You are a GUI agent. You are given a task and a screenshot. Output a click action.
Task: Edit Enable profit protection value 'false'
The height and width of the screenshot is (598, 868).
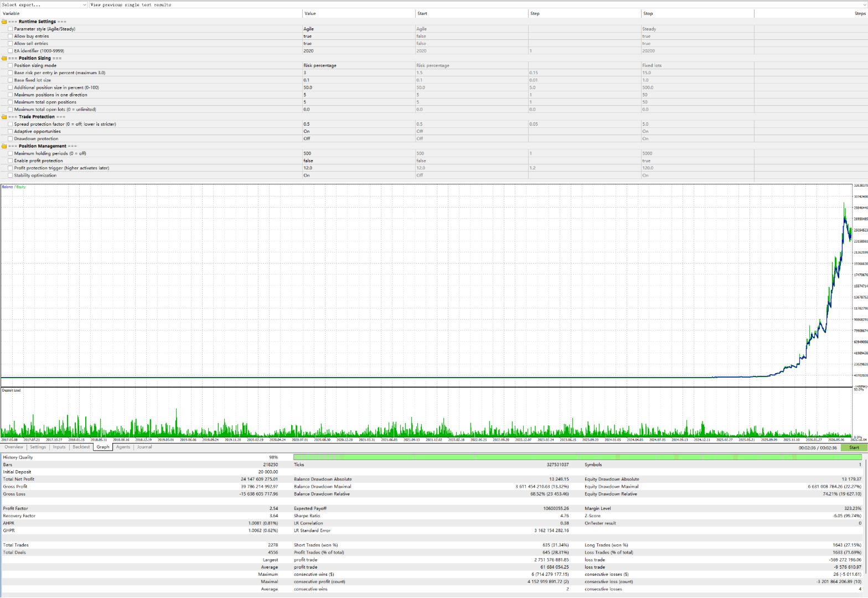click(x=359, y=161)
